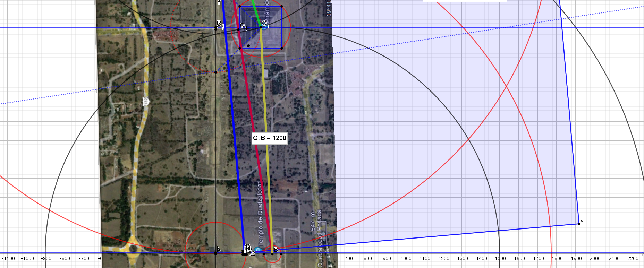Click the -1000 tick label on the x-axis
This screenshot has height=268, width=644.
27,258
